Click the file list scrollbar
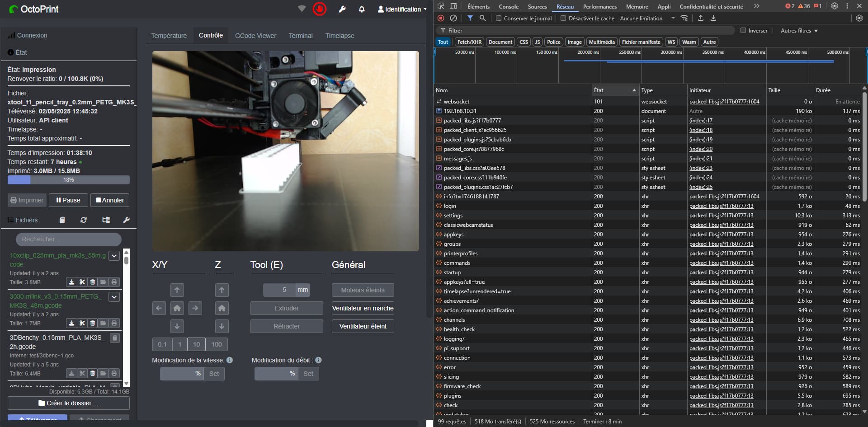Viewport: 868px width, 427px height. (126, 317)
